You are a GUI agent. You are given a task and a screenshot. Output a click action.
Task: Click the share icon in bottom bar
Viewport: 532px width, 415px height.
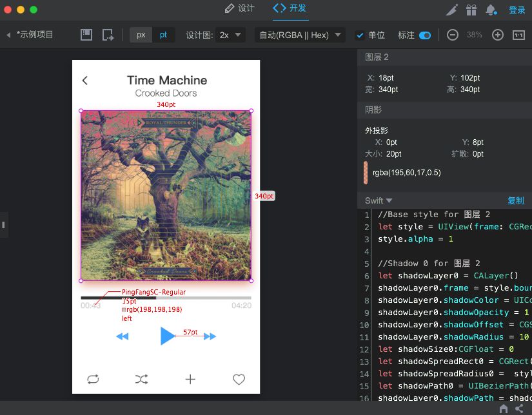(x=520, y=409)
